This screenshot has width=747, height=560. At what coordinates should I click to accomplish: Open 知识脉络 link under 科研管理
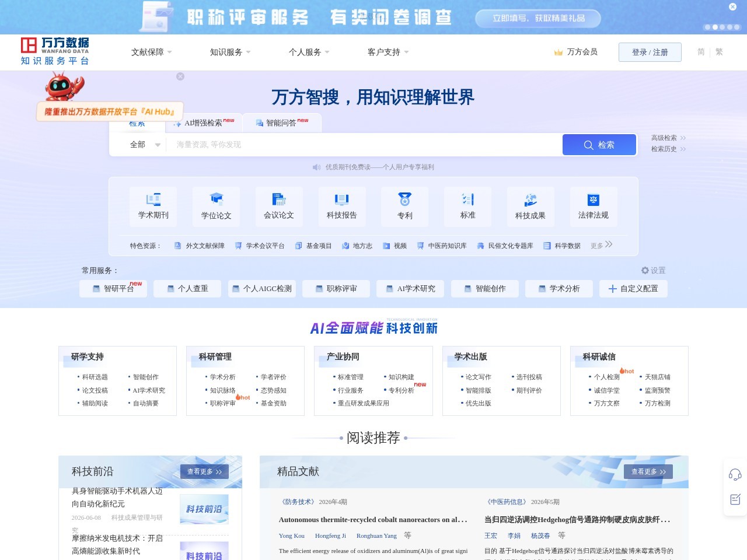tap(222, 390)
